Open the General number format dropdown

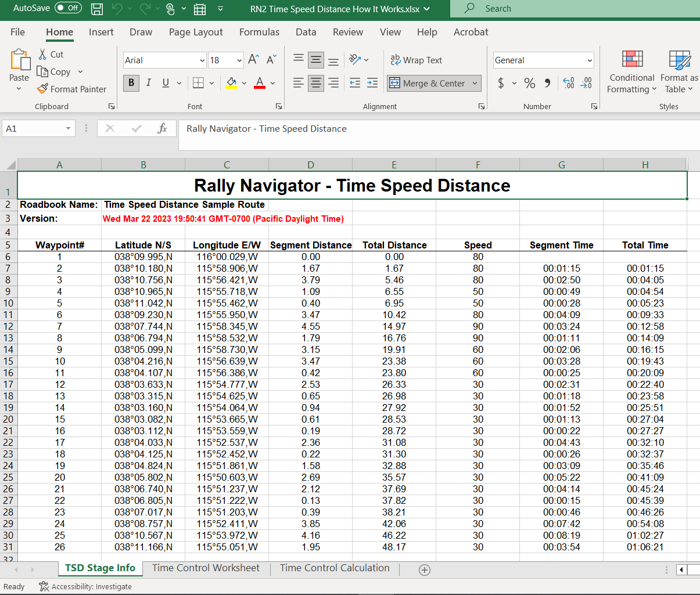point(590,60)
